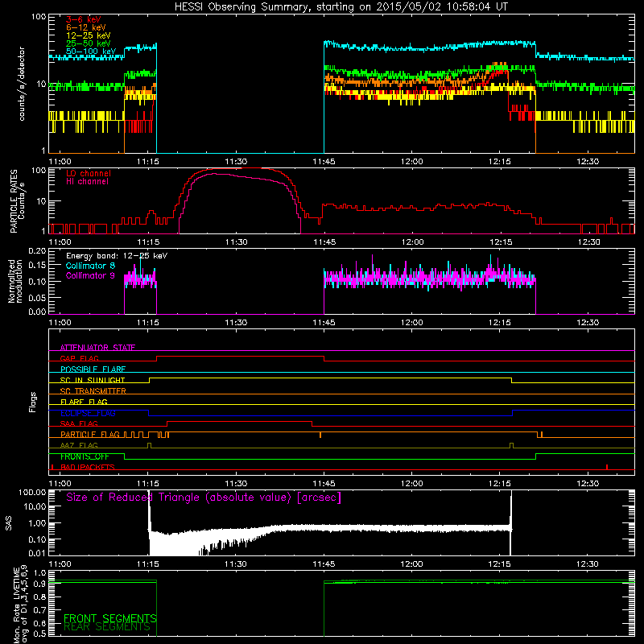The height and width of the screenshot is (644, 644).
Task: Click the FRONT SEGMENTS legend label
Action: pyautogui.click(x=110, y=618)
